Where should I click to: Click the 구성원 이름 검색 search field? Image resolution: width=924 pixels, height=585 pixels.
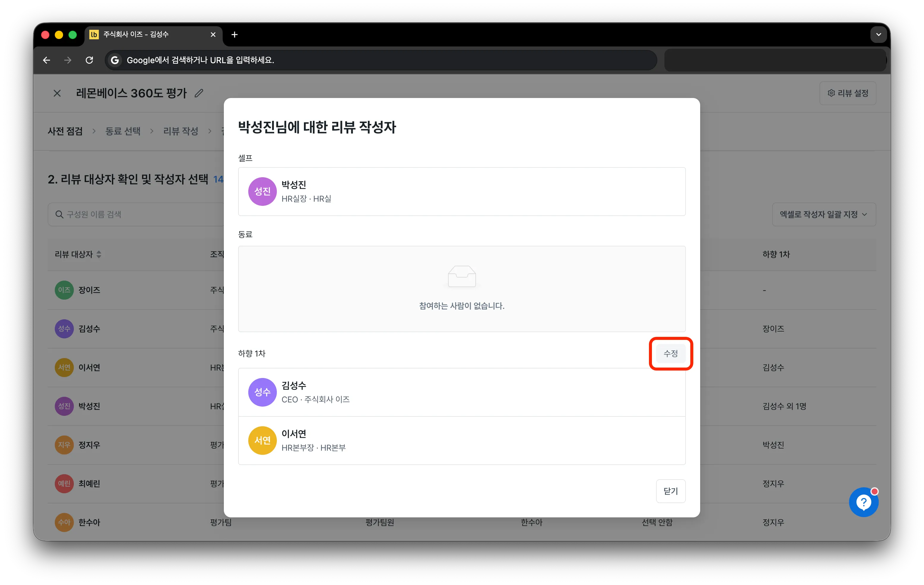pyautogui.click(x=135, y=214)
